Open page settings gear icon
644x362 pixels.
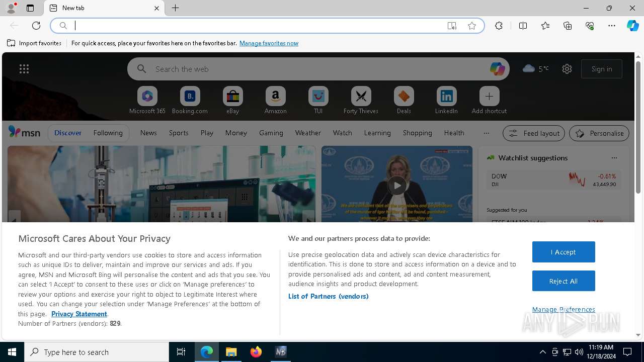[x=567, y=69]
